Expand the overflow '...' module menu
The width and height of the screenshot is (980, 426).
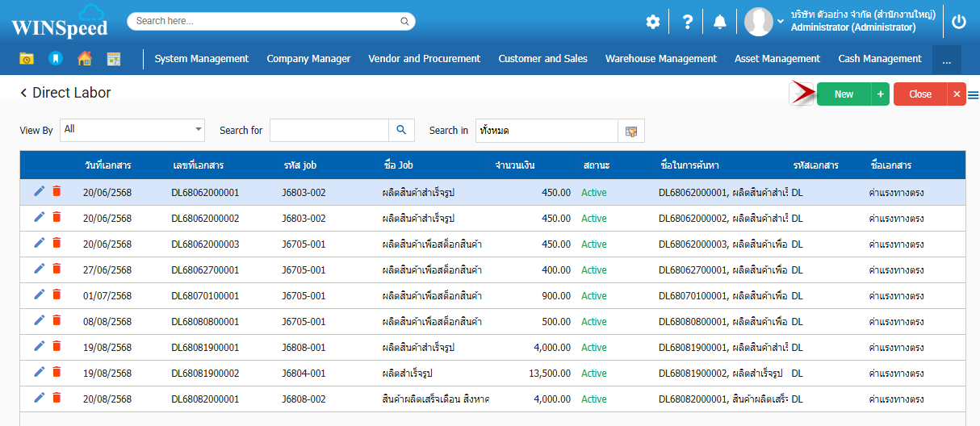tap(946, 61)
